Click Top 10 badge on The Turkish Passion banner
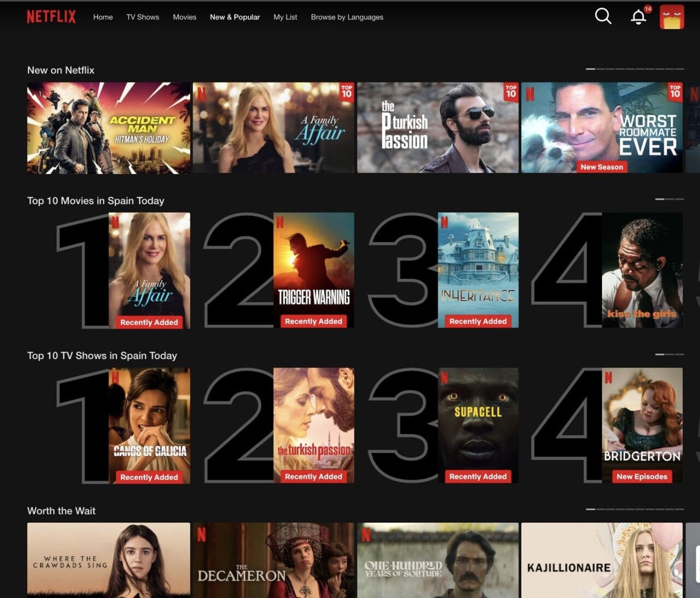700x598 pixels. coord(511,91)
